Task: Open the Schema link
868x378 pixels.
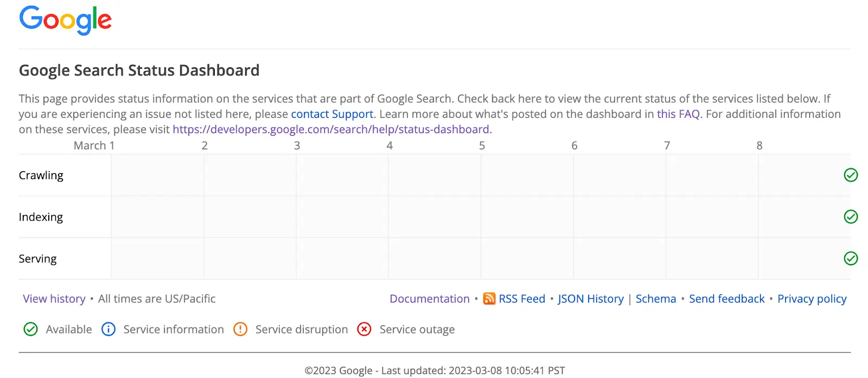Action: 656,299
